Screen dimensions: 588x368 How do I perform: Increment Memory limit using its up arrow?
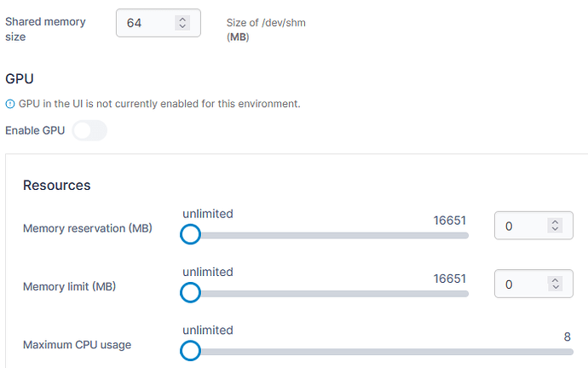pyautogui.click(x=555, y=280)
